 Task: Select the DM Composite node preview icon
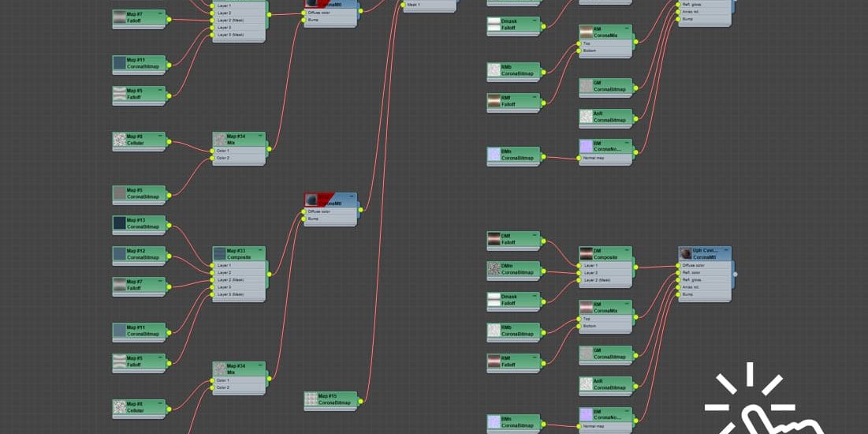point(587,254)
